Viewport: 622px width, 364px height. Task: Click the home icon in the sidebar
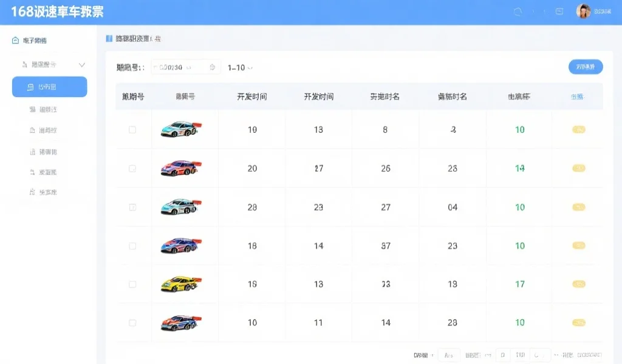15,41
